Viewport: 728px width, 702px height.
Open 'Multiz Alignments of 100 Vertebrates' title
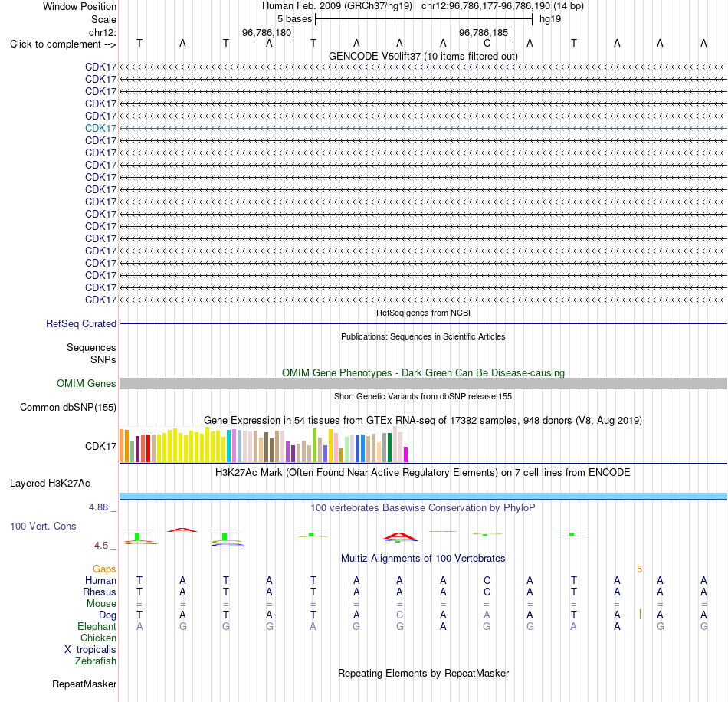(x=423, y=559)
